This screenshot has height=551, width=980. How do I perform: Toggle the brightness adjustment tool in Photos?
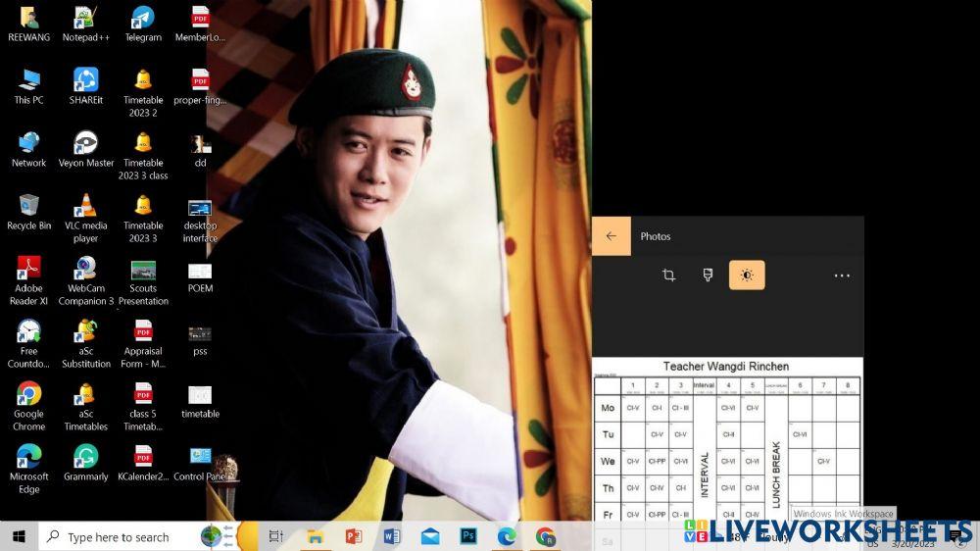[x=747, y=275]
